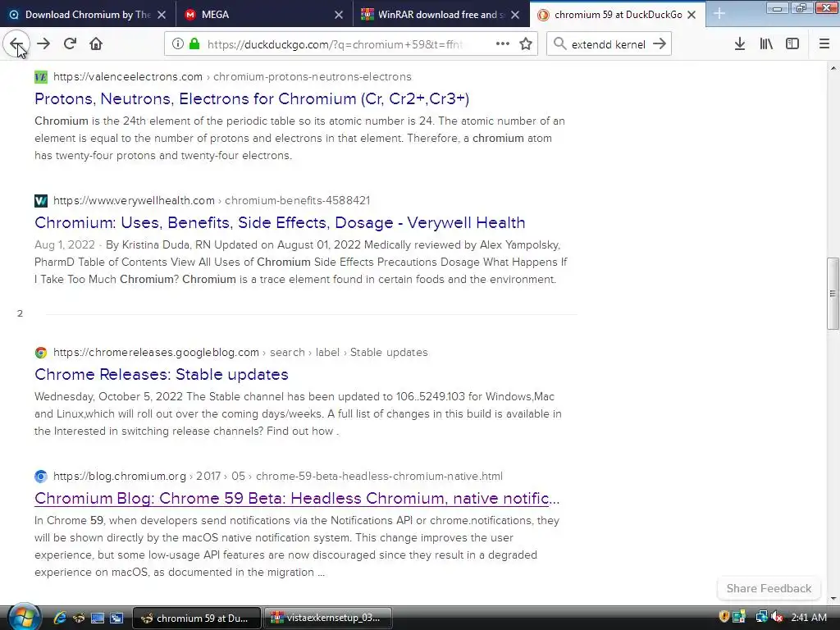This screenshot has height=630, width=840.
Task: Show site information icon in address bar
Action: 178,44
